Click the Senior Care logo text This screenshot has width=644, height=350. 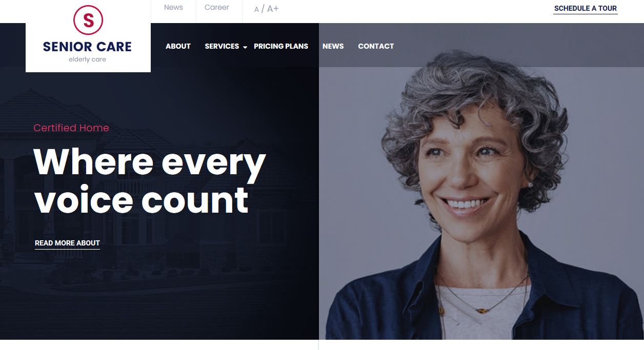[x=87, y=47]
